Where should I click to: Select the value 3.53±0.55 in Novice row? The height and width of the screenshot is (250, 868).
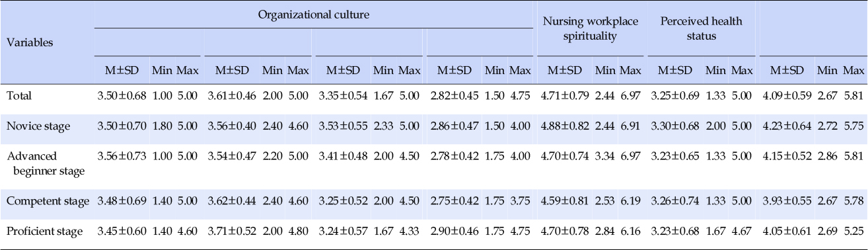point(342,124)
